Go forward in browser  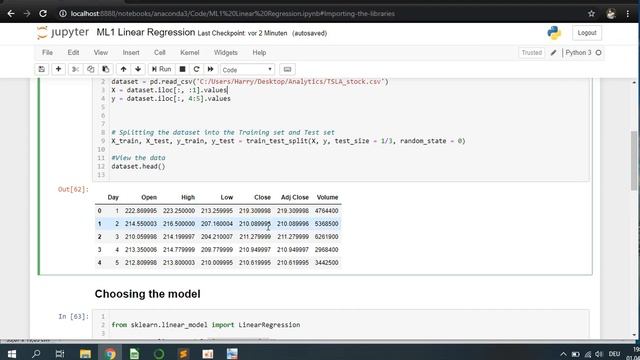(27, 13)
